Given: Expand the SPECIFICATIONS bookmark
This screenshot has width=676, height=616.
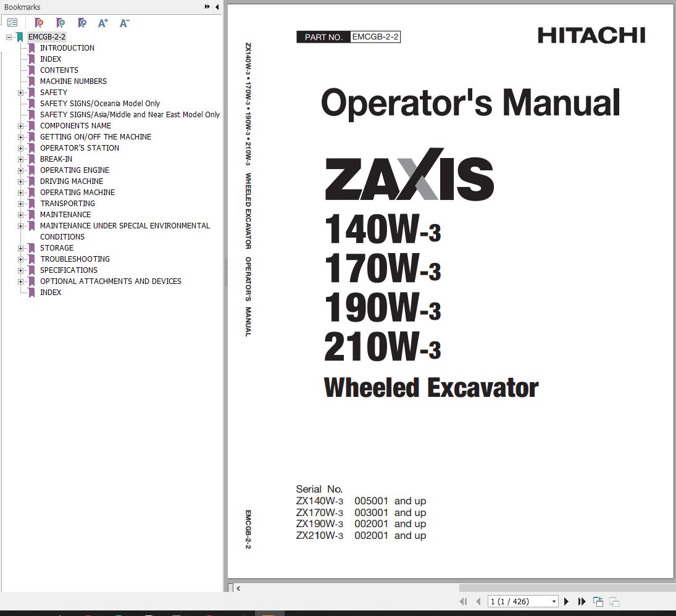Looking at the screenshot, I should [20, 270].
